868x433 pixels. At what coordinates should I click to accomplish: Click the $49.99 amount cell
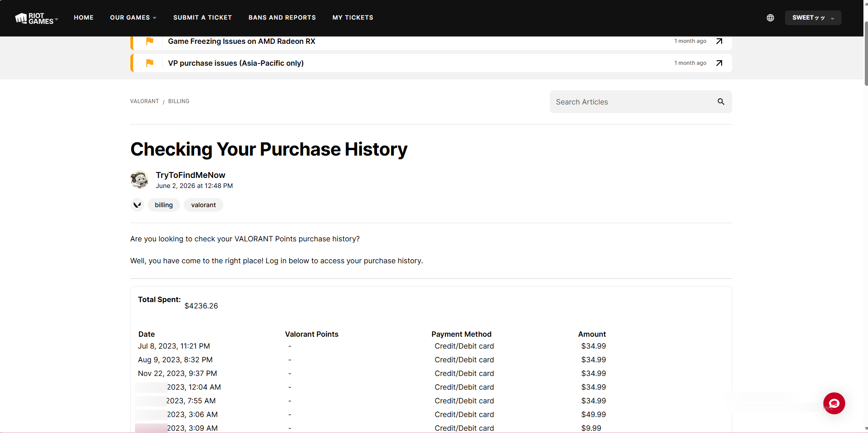[x=594, y=414]
